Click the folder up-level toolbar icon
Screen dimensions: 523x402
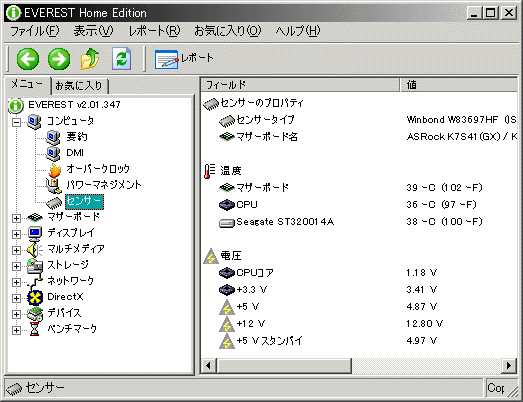point(90,59)
